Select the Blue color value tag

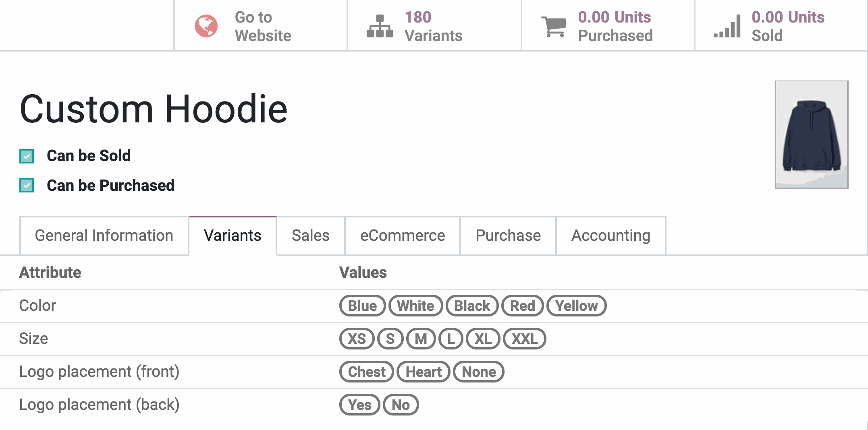(x=362, y=306)
